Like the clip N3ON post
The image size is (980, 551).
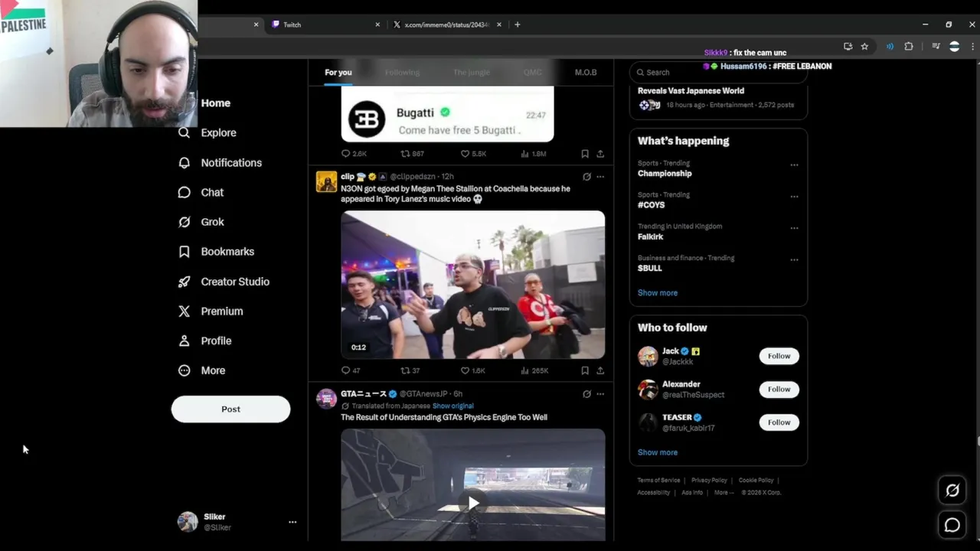473,370
